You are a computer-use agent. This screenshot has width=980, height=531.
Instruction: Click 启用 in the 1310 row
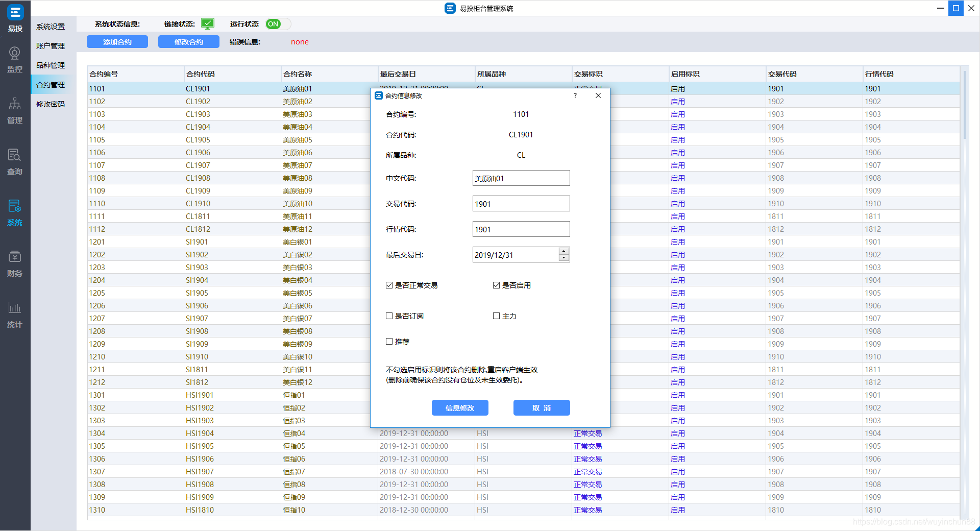678,510
